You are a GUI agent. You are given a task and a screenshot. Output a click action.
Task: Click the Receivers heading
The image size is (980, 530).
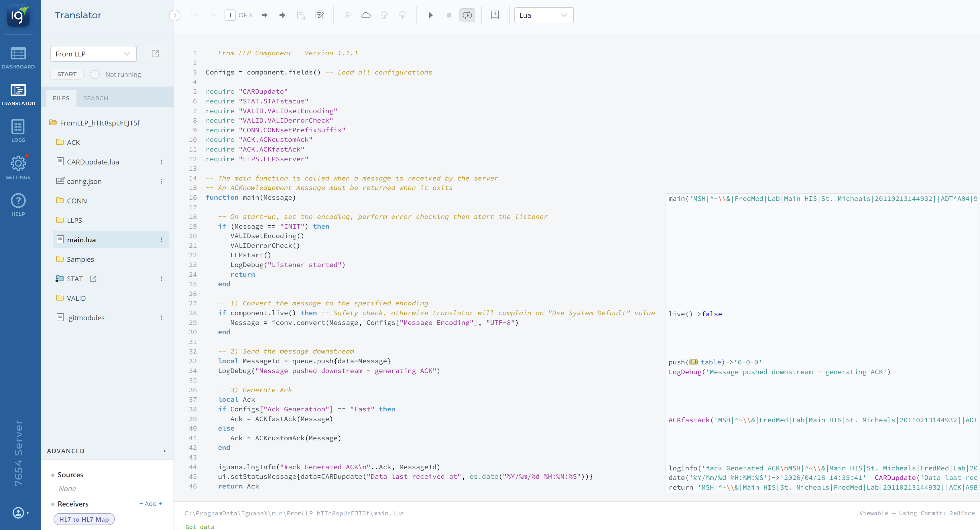click(x=73, y=504)
